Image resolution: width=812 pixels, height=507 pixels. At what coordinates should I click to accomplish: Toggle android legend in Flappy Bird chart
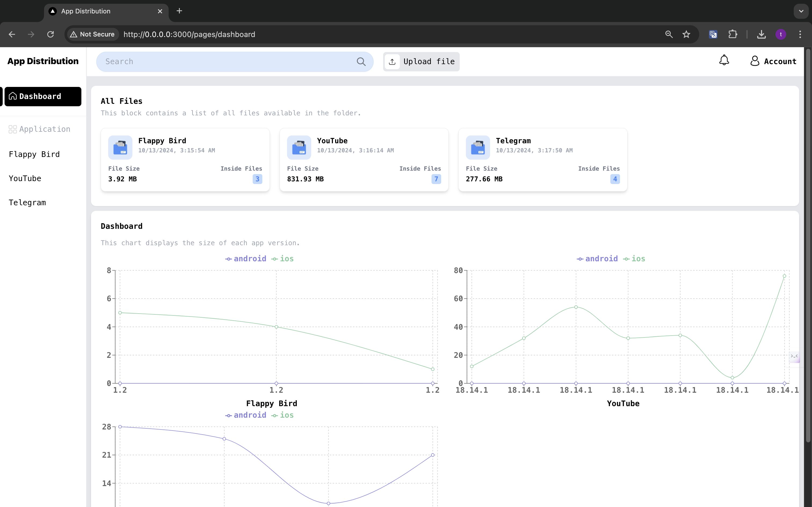click(246, 259)
